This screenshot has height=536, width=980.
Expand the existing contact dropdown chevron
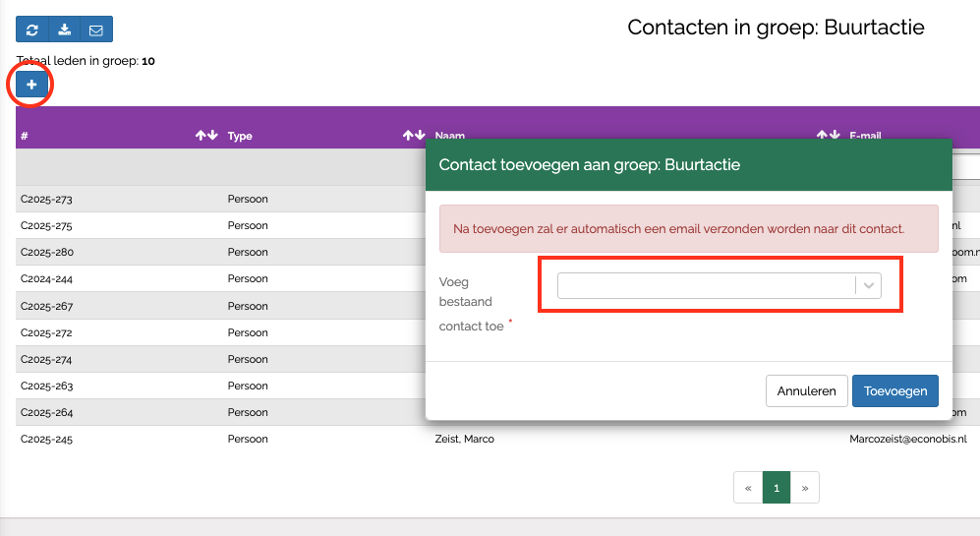click(868, 285)
